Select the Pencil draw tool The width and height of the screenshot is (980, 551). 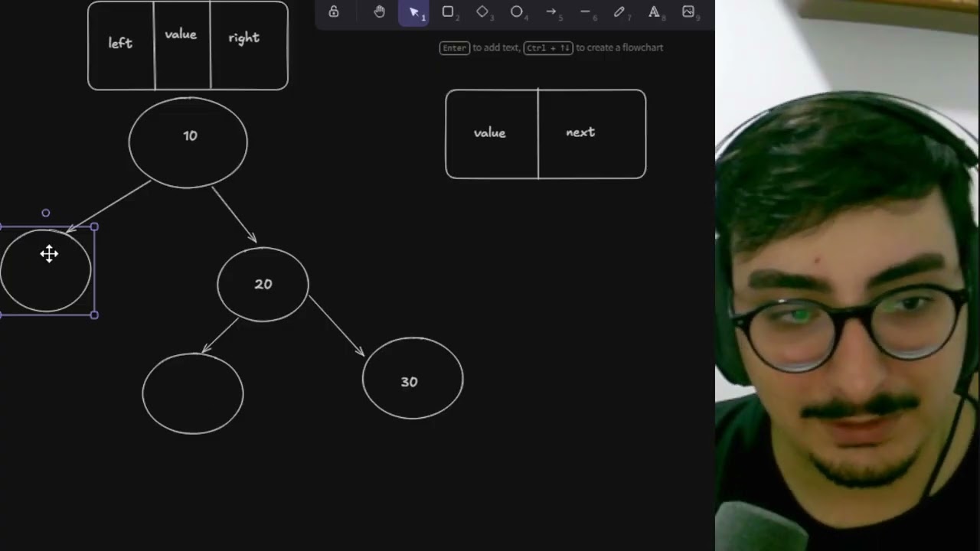coord(619,11)
